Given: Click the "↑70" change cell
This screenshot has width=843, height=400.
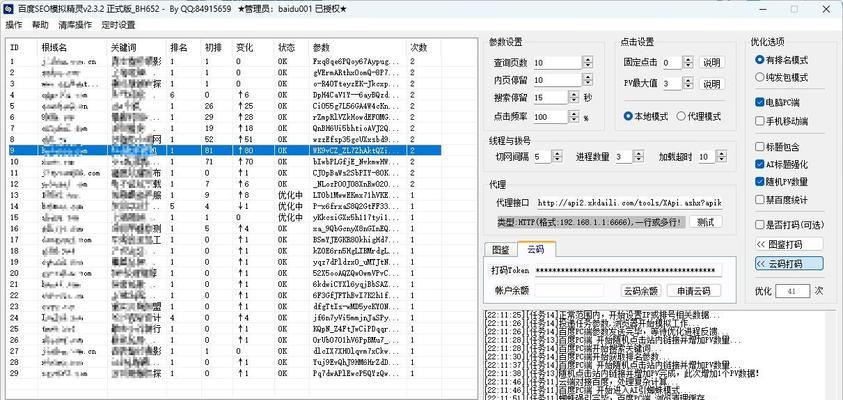Looking at the screenshot, I should 245,161.
